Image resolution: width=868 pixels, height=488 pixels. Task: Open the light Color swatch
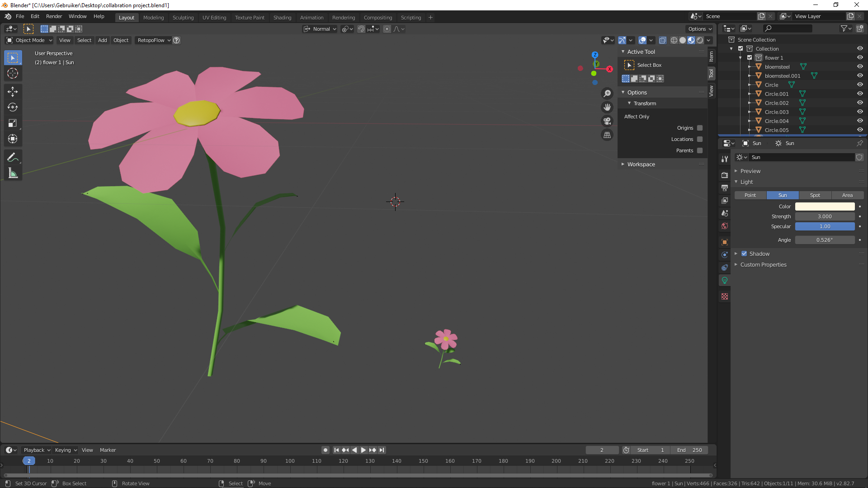(825, 206)
